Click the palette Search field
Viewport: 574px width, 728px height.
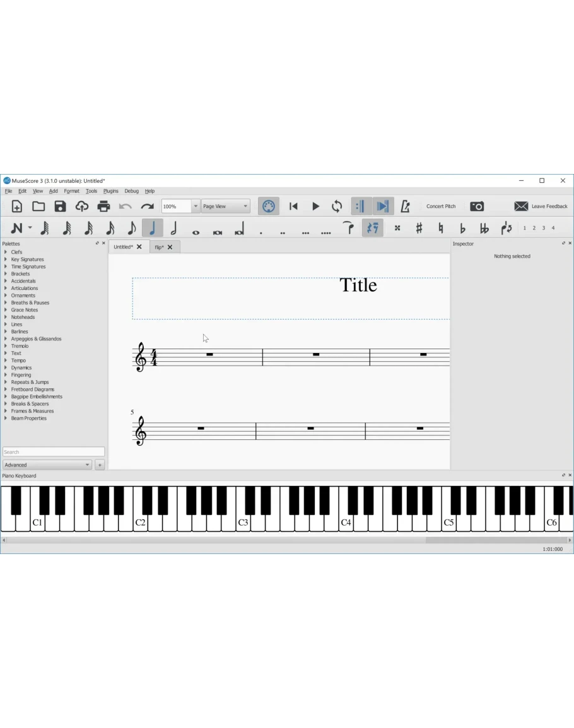[x=53, y=452]
